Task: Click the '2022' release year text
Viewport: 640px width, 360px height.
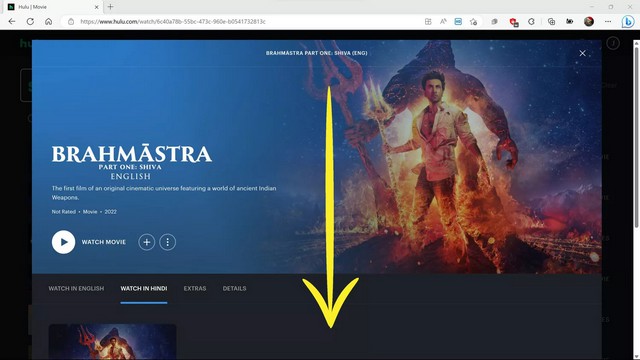Action: 111,212
